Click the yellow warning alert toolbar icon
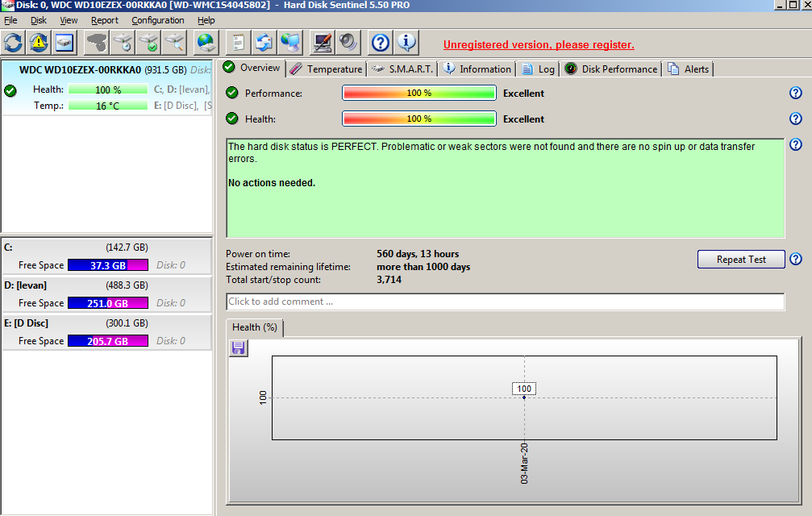The image size is (812, 516). pyautogui.click(x=39, y=42)
